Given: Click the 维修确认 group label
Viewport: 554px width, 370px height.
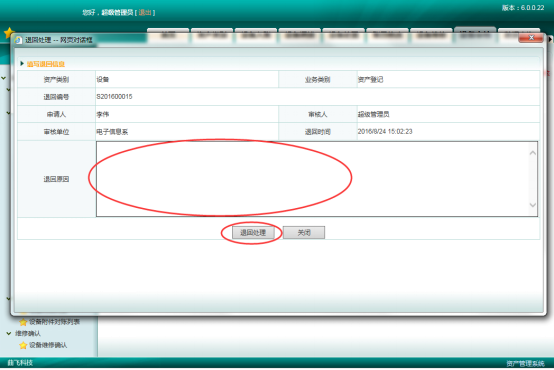Looking at the screenshot, I should (28, 334).
